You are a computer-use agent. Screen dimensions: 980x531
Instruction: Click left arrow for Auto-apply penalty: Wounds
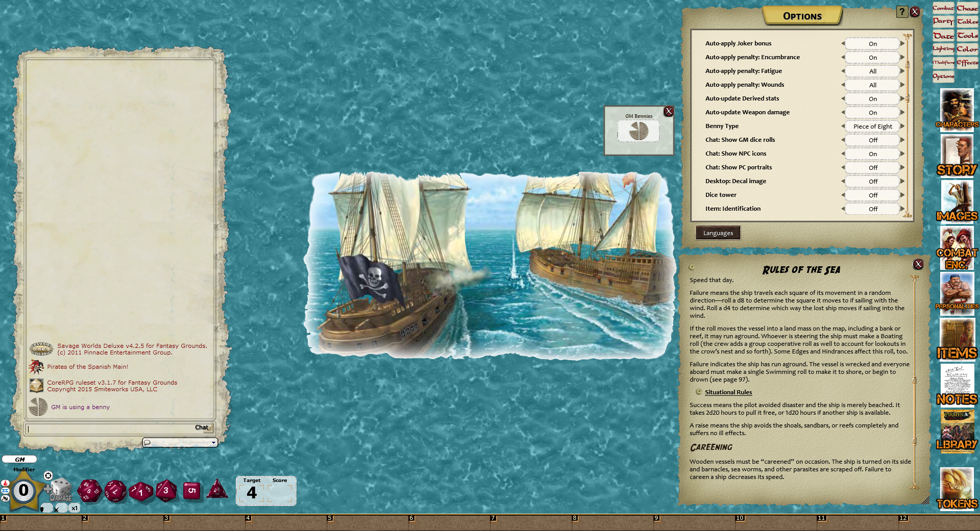point(843,85)
